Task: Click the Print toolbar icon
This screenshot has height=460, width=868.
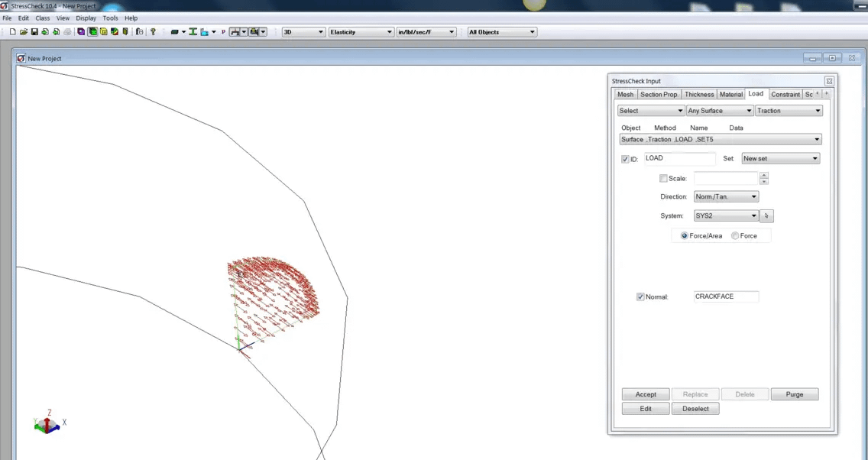Action: [67, 31]
